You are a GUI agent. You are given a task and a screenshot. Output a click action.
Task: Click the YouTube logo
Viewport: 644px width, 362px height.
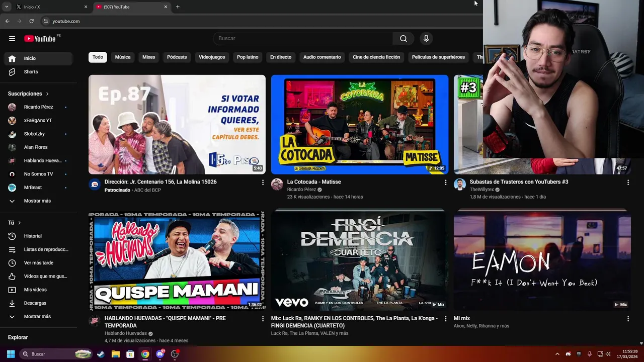40,39
